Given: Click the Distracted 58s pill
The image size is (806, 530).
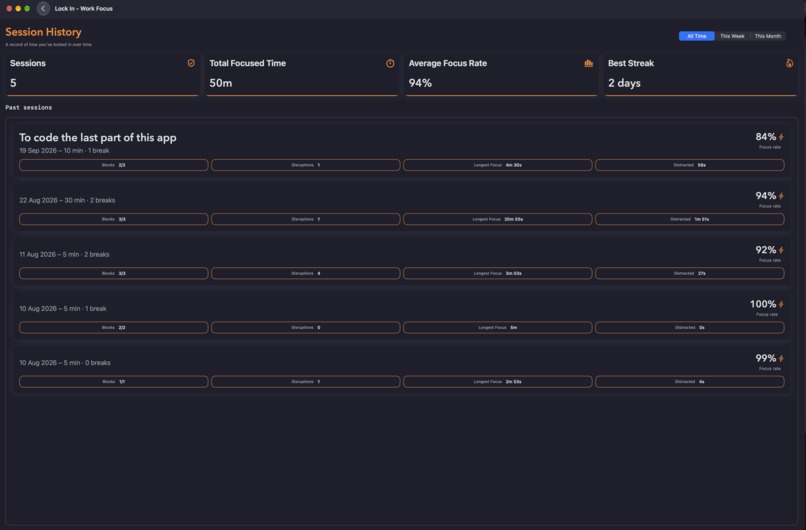Looking at the screenshot, I should tap(690, 165).
